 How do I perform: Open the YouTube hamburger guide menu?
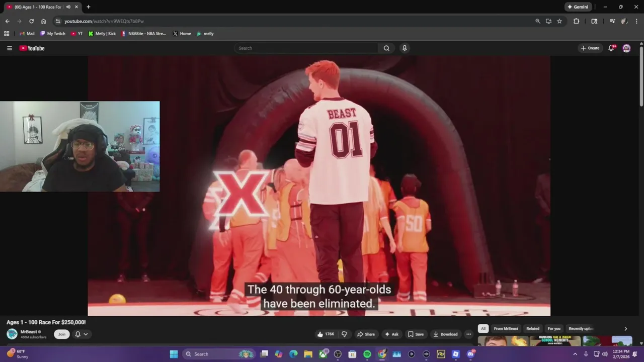[x=9, y=48]
